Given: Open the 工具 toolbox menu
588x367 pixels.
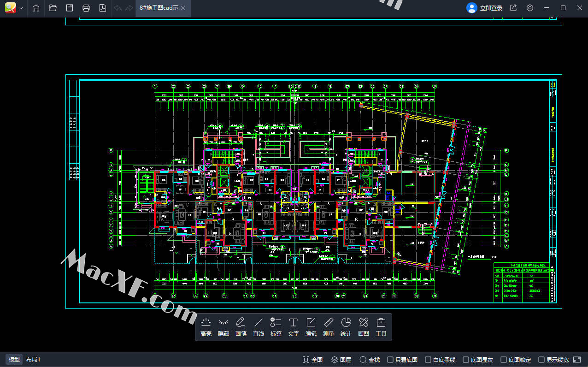Looking at the screenshot, I should point(381,327).
